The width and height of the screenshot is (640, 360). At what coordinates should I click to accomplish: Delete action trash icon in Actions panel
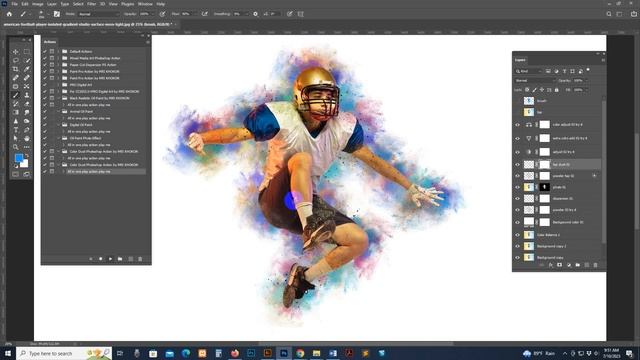[x=140, y=259]
